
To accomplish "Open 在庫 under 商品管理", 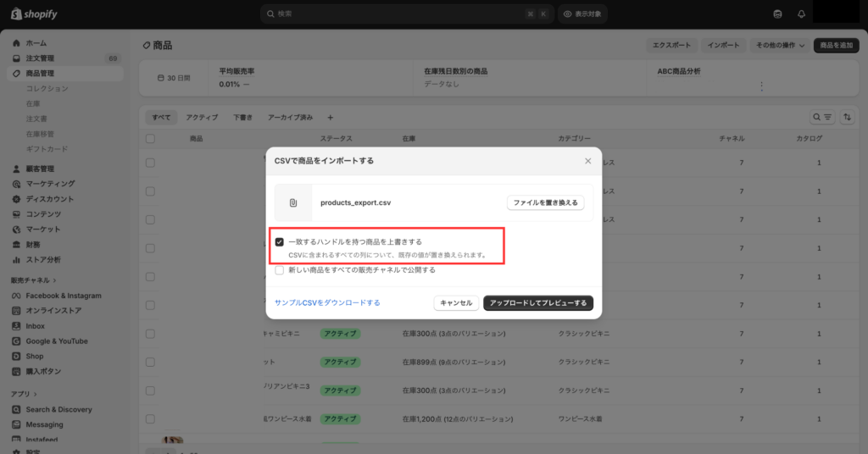I will point(33,103).
